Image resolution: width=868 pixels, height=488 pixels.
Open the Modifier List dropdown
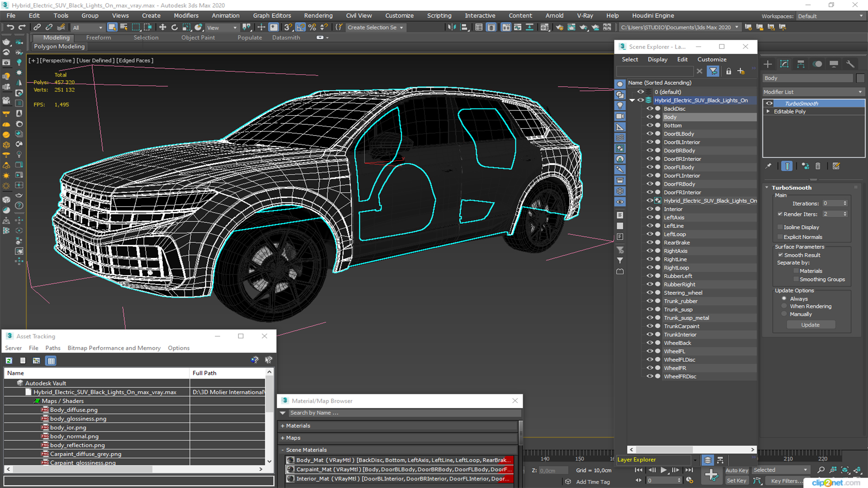click(x=813, y=92)
